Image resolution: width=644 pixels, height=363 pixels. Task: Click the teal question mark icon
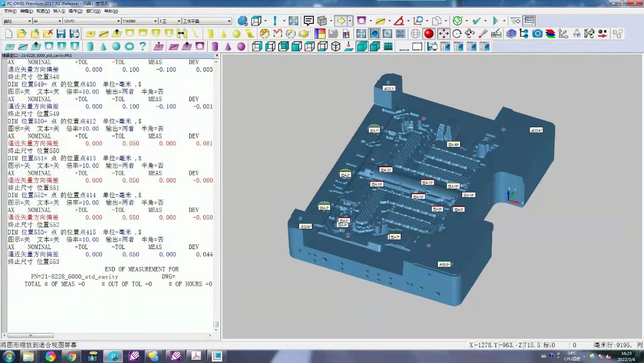(143, 47)
